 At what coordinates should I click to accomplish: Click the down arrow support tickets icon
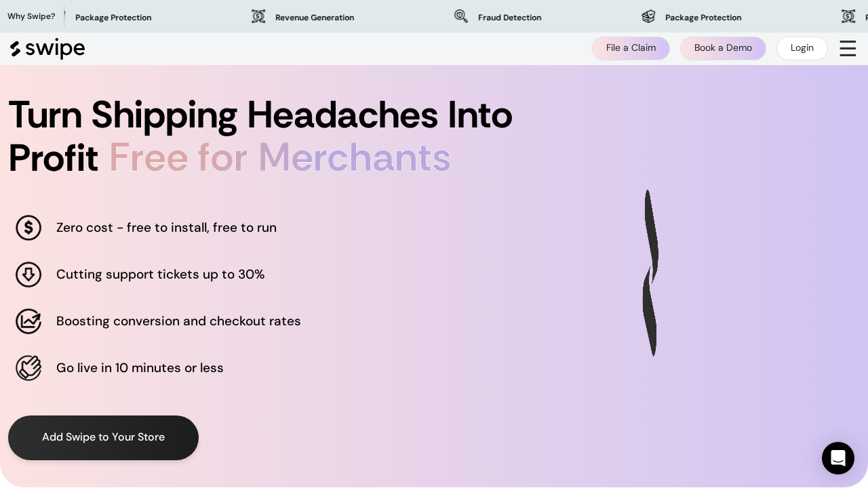click(28, 274)
